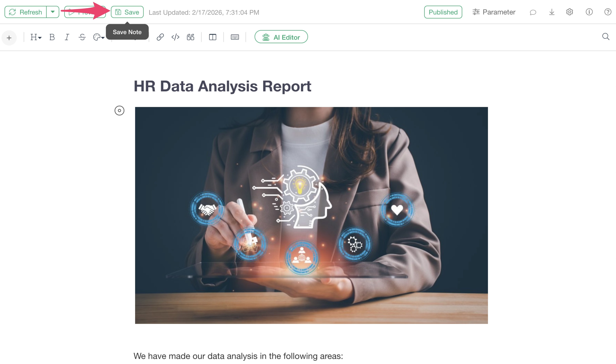The image size is (616, 364).
Task: Insert a code block
Action: click(175, 37)
